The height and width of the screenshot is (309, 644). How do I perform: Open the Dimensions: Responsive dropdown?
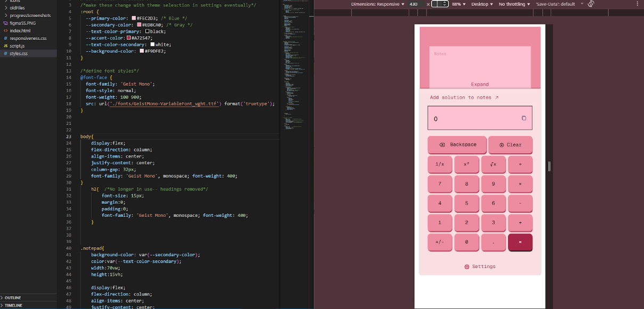pos(378,4)
